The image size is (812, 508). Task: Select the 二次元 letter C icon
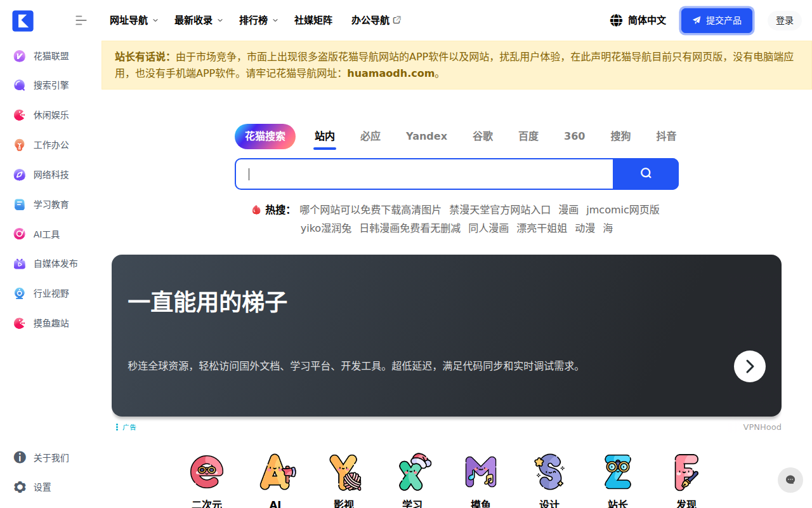[207, 471]
